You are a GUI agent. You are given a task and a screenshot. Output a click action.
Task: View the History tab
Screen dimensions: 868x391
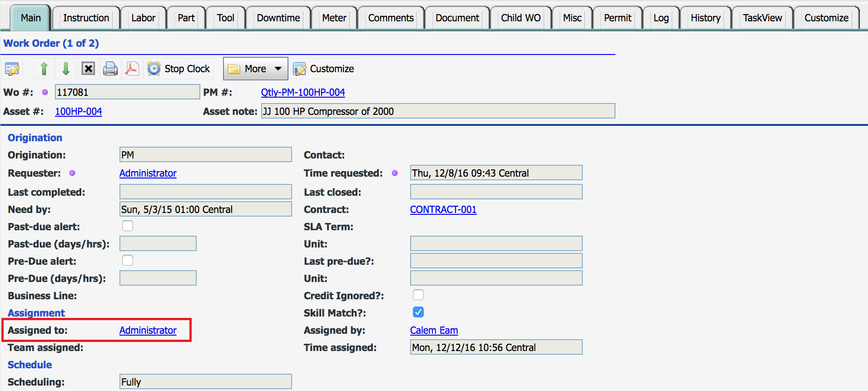(x=706, y=18)
